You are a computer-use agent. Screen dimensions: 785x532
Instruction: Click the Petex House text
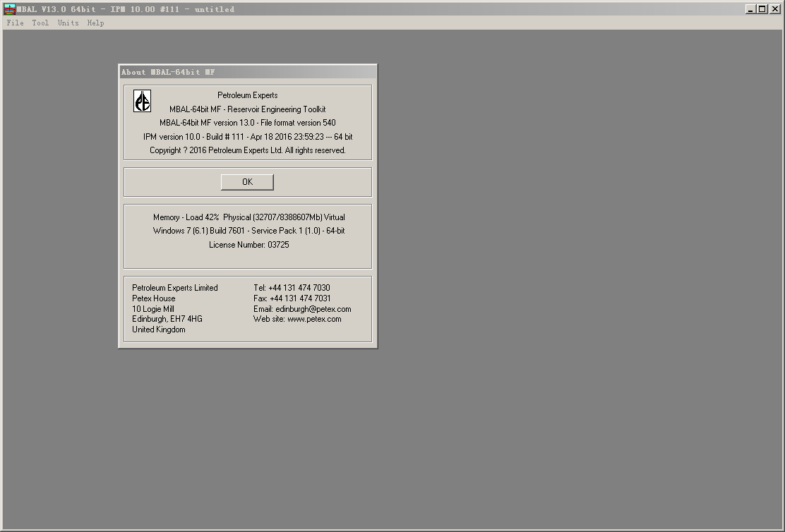154,298
